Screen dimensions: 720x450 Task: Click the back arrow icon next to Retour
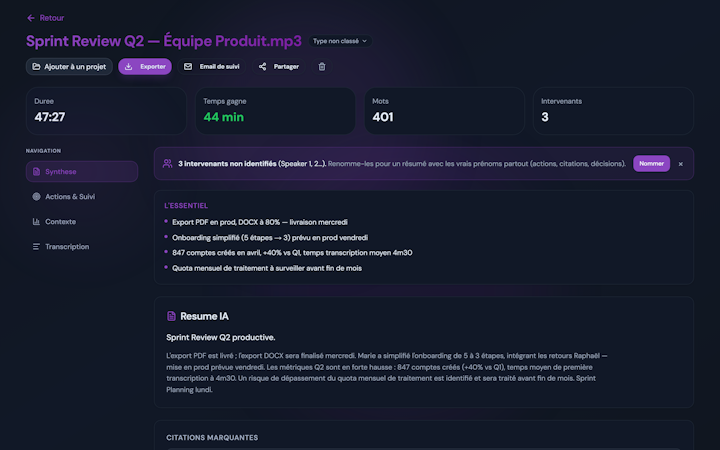(x=31, y=18)
